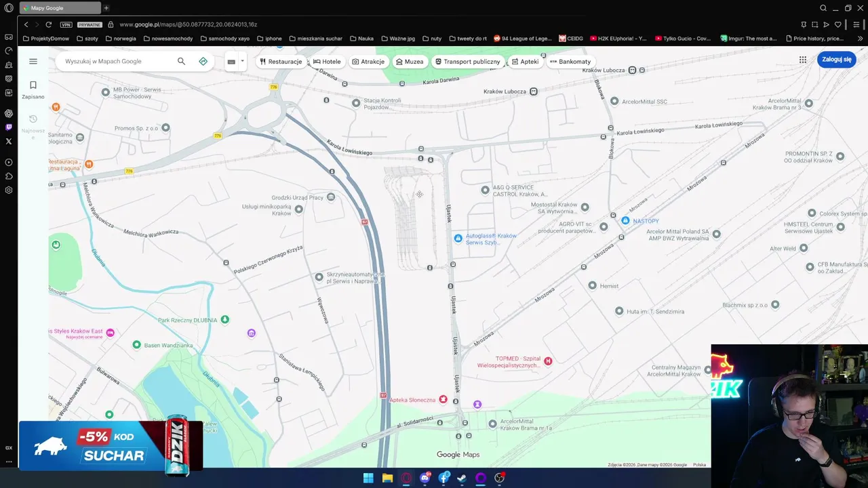The image size is (868, 488).
Task: Filter map by Bankomaty
Action: point(570,61)
